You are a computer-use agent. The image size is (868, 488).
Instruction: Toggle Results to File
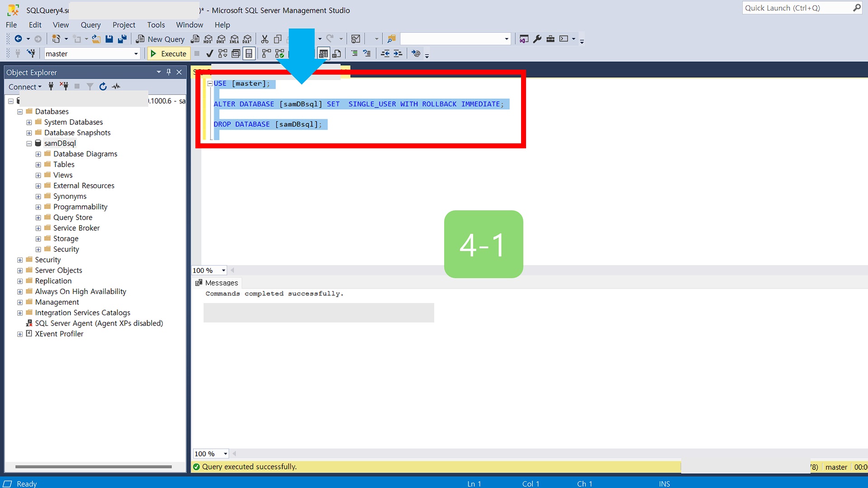coord(337,54)
